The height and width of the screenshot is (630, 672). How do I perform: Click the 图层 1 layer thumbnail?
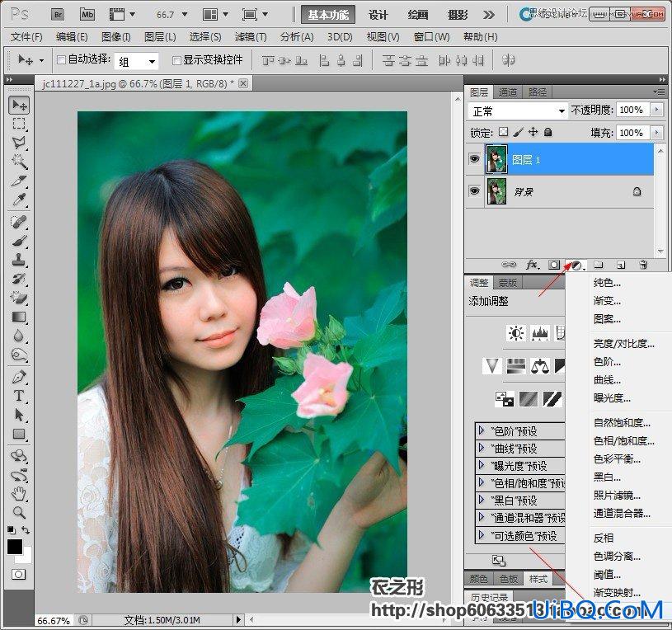click(x=496, y=159)
